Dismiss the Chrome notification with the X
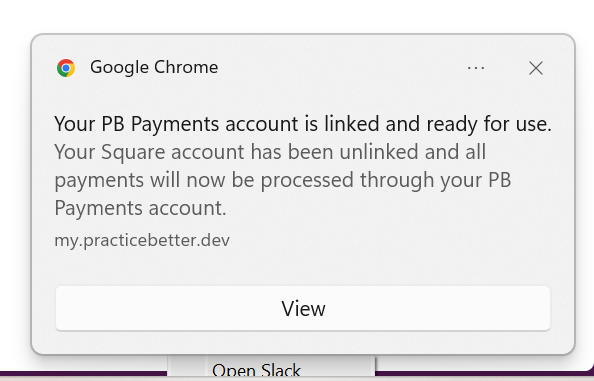Viewport: 594px width, 381px height. coord(536,68)
